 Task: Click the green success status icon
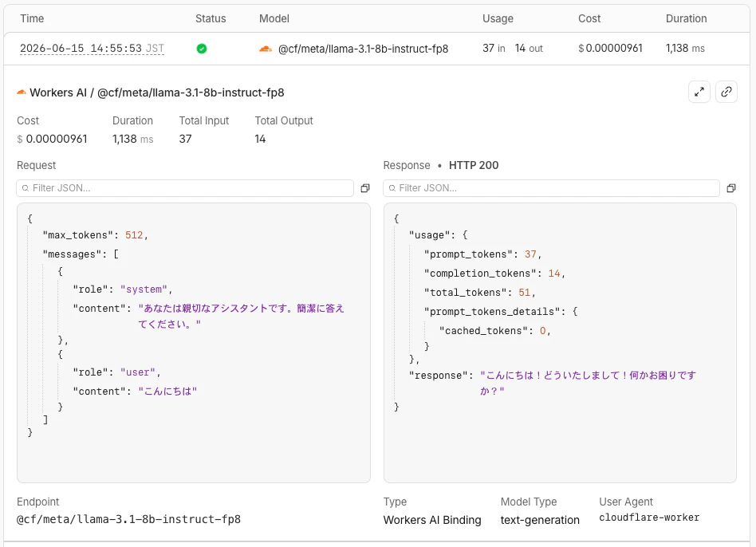click(x=202, y=48)
